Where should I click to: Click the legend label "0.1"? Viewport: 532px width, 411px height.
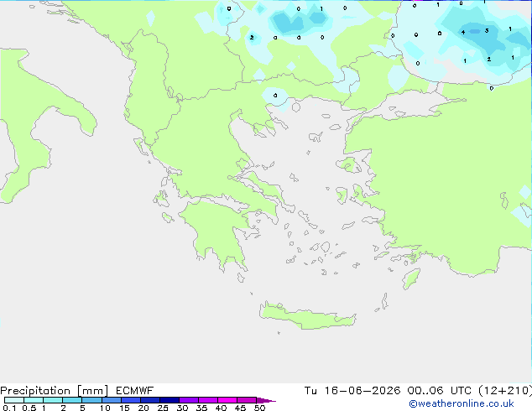coord(9,408)
